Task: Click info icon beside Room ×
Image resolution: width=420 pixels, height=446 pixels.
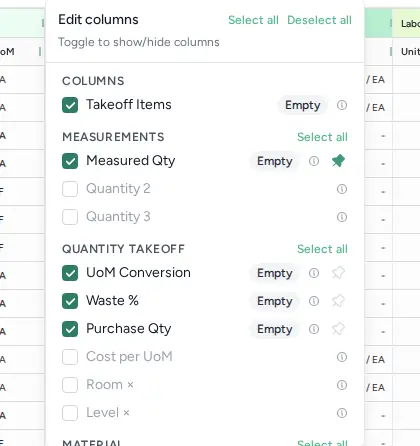Action: pos(342,385)
